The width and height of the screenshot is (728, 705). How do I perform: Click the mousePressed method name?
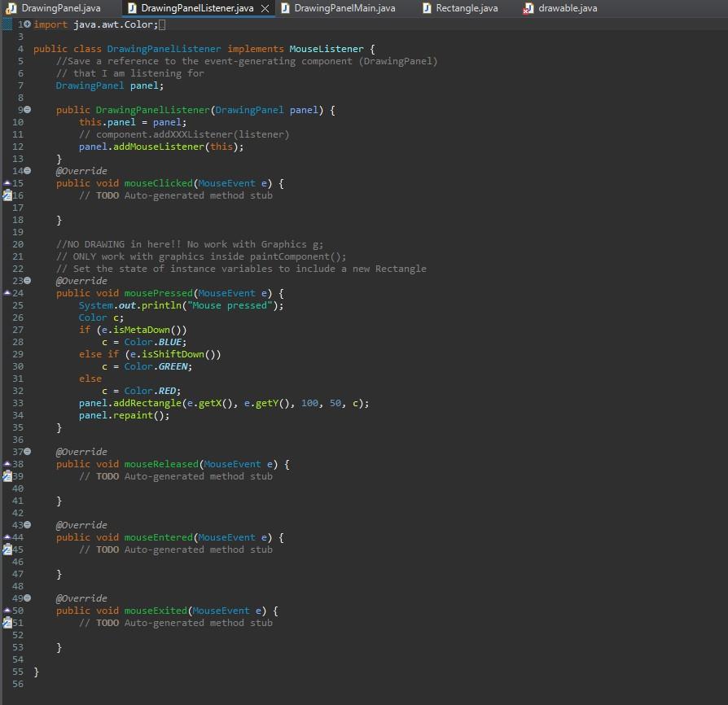tap(158, 293)
